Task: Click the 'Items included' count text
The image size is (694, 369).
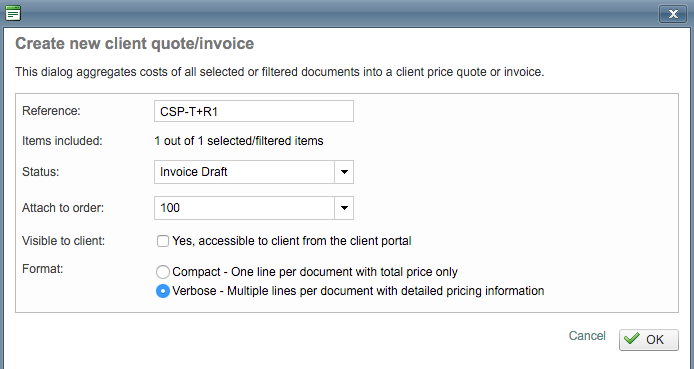Action: [x=239, y=141]
